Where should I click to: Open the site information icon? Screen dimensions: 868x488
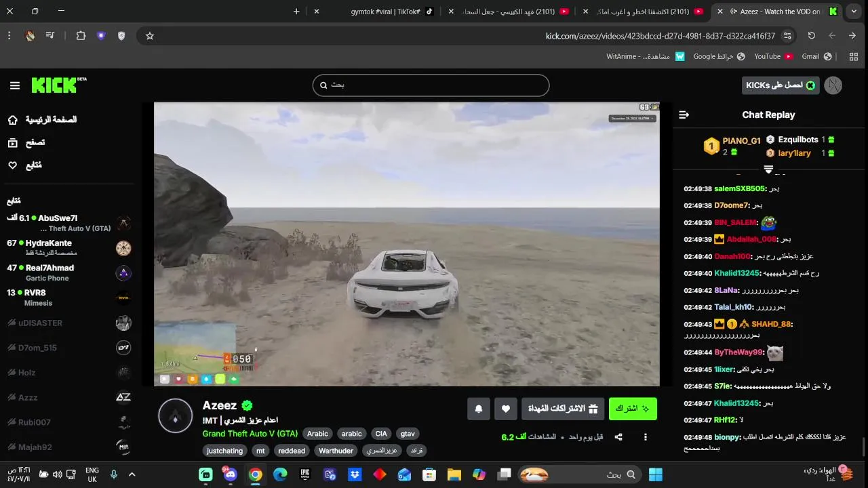(x=787, y=36)
